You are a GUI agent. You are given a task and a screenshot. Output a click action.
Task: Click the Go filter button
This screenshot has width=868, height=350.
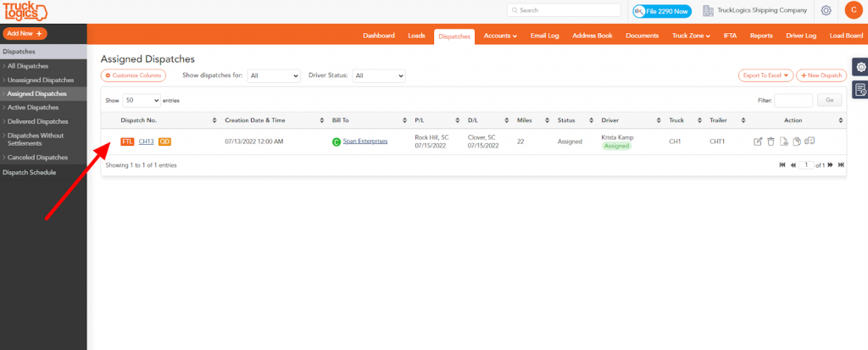coord(829,100)
